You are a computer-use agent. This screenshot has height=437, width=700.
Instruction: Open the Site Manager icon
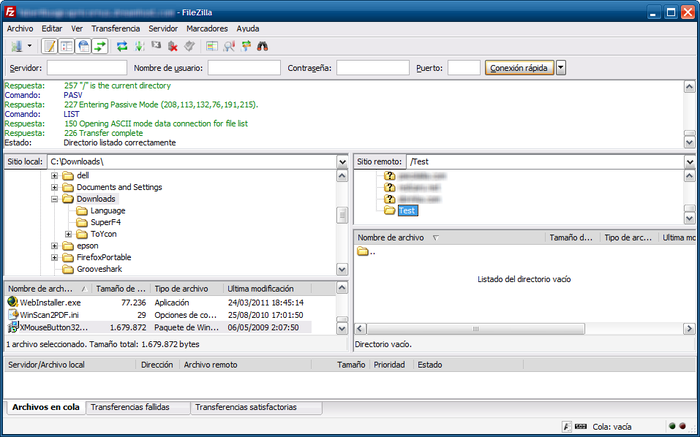tap(17, 46)
